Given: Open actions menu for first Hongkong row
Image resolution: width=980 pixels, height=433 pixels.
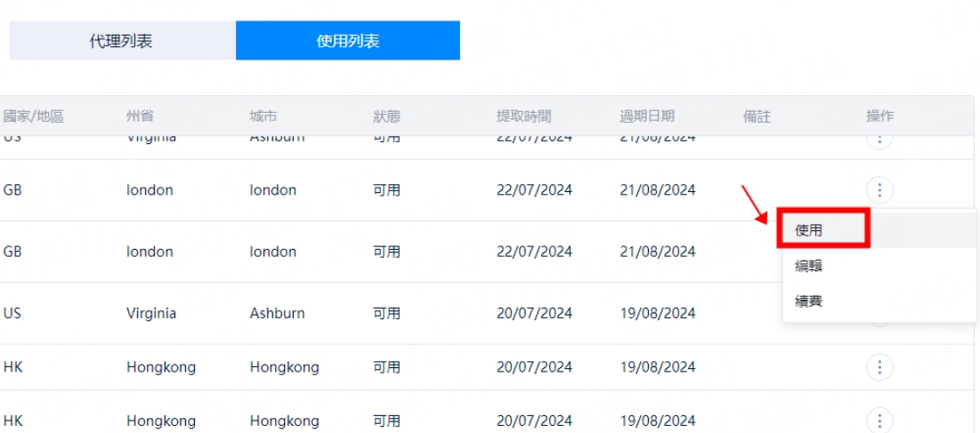Looking at the screenshot, I should (879, 367).
